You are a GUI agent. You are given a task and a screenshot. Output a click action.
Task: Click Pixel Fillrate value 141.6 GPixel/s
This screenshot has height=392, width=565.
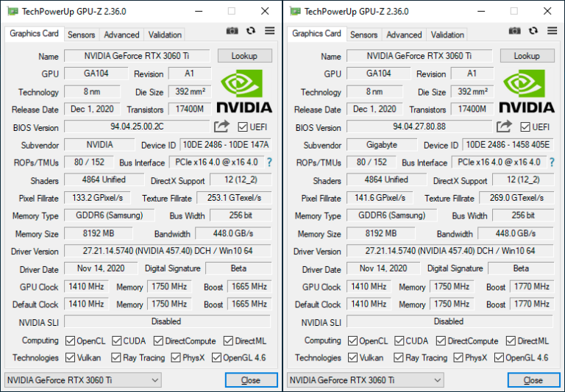(x=380, y=198)
